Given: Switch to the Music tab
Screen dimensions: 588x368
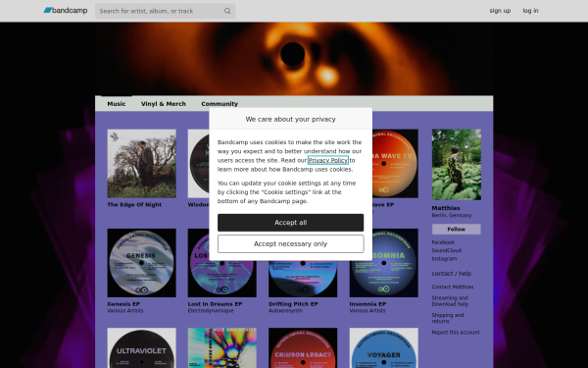Looking at the screenshot, I should pos(117,104).
